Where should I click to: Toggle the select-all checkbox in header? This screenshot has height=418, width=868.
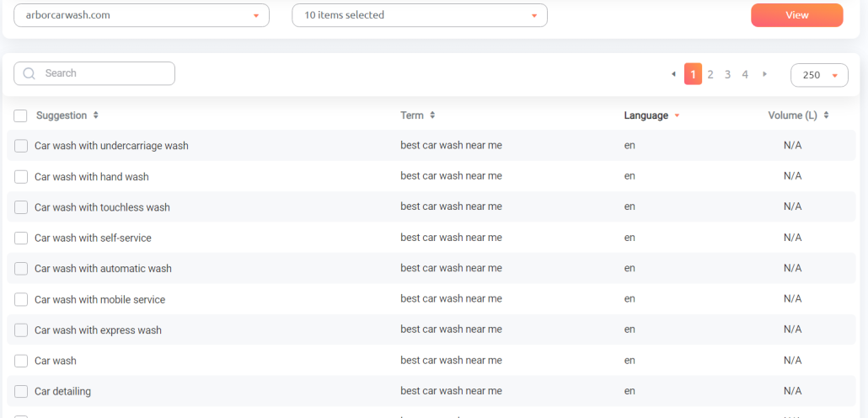tap(20, 115)
